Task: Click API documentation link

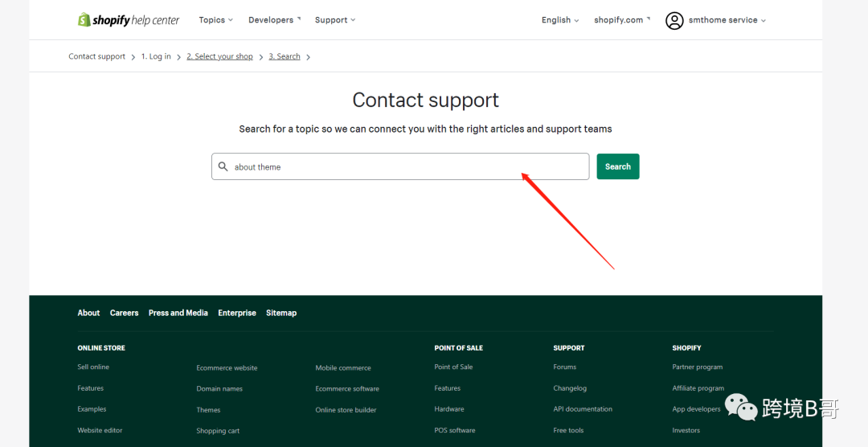Action: tap(583, 408)
